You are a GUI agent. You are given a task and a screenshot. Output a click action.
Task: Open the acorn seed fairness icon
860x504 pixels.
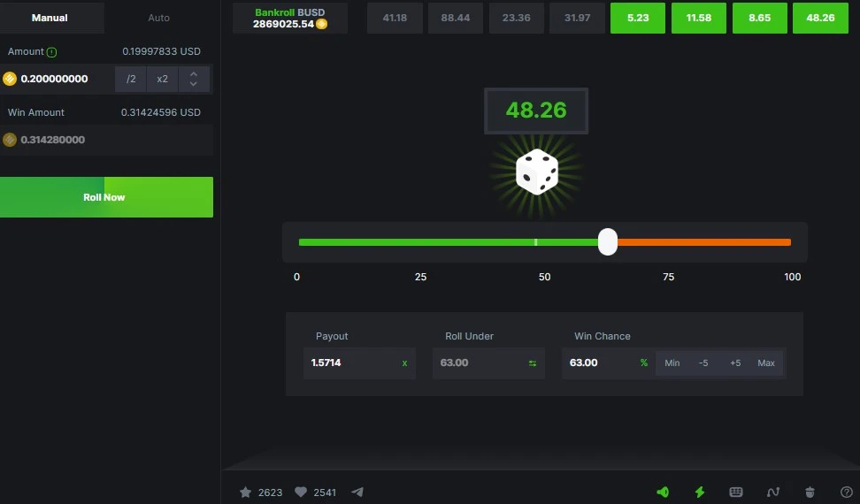pos(810,492)
